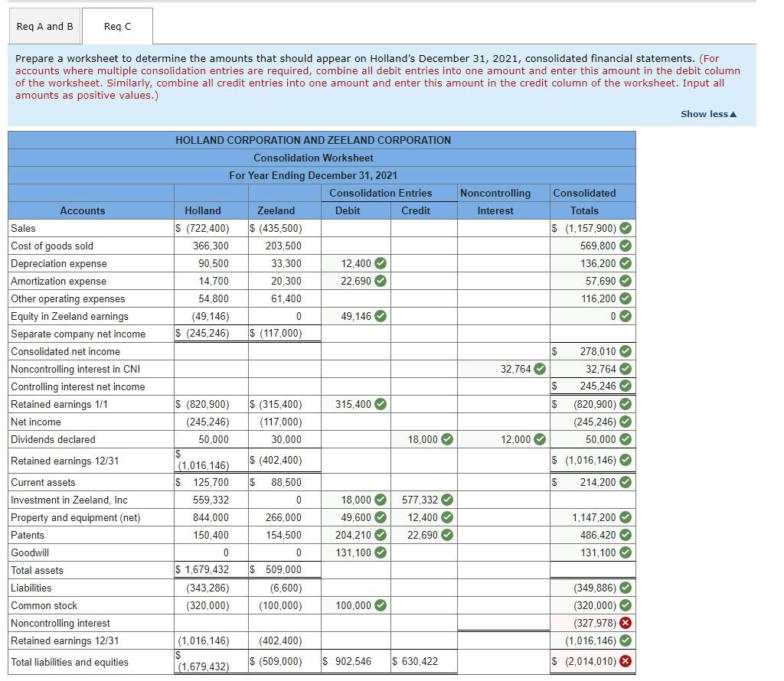The height and width of the screenshot is (681, 784).
Task: Select the checkmark beside Goodwill debit 131,100
Action: [380, 552]
